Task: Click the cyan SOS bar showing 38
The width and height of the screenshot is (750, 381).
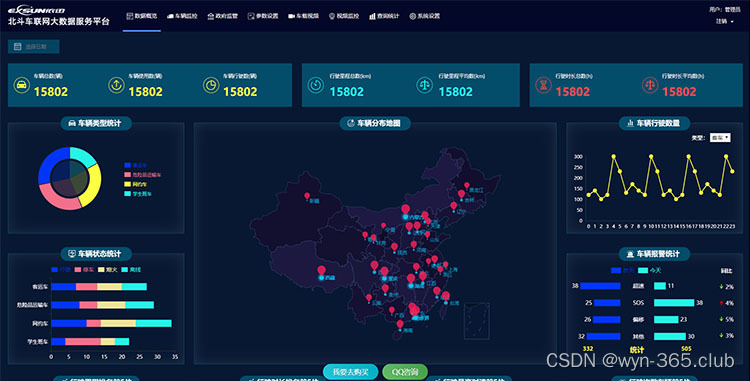Action: coord(674,303)
